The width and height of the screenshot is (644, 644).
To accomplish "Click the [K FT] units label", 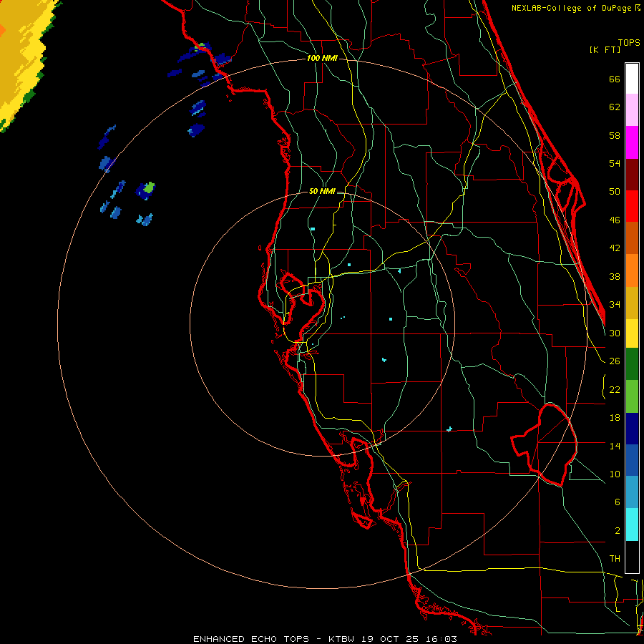I will click(x=605, y=50).
